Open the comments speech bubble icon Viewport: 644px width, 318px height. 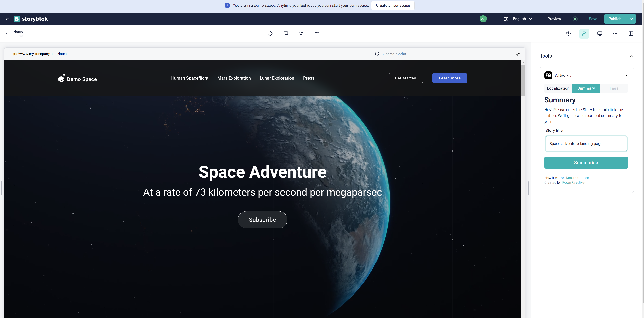pos(286,34)
